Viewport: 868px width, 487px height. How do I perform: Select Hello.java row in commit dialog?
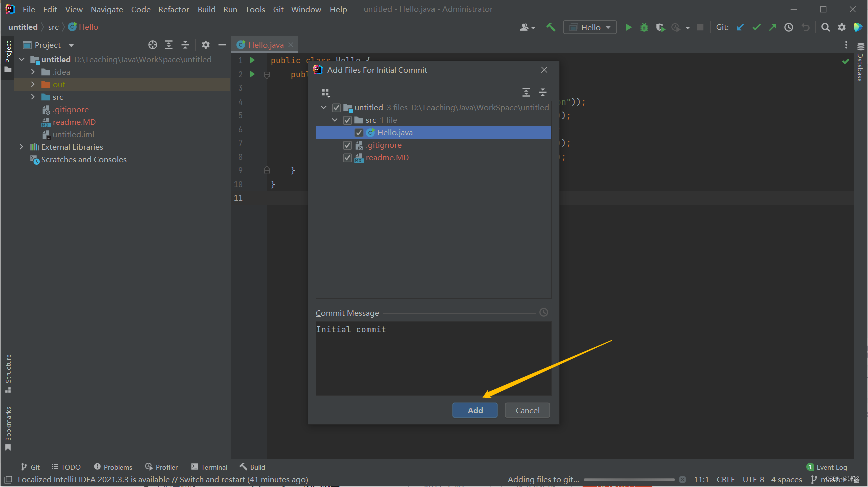pos(433,133)
